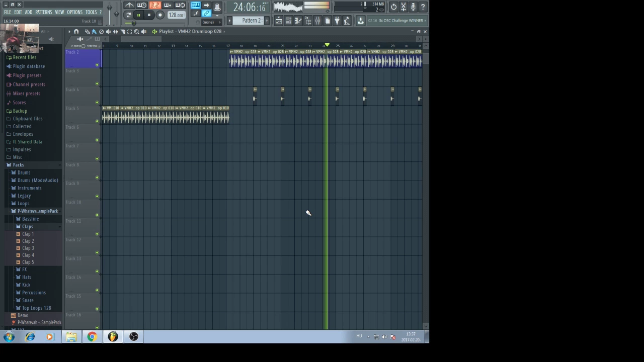Open the FILE menu
The image size is (644, 362).
(x=8, y=12)
